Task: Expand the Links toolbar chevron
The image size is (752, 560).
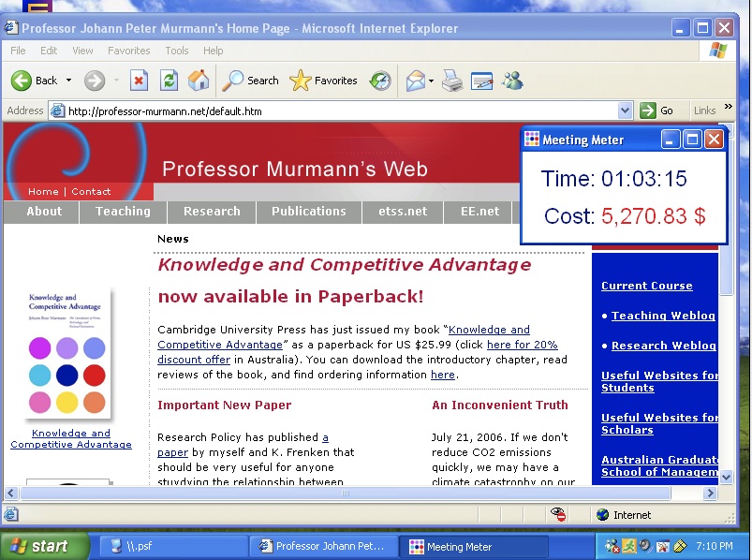Action: click(728, 107)
